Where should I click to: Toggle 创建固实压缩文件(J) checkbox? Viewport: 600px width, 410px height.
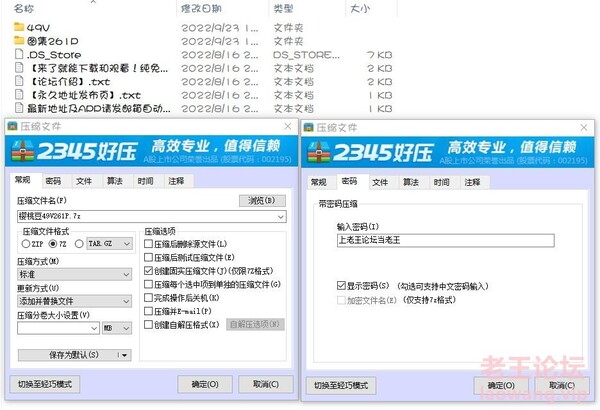tap(148, 271)
